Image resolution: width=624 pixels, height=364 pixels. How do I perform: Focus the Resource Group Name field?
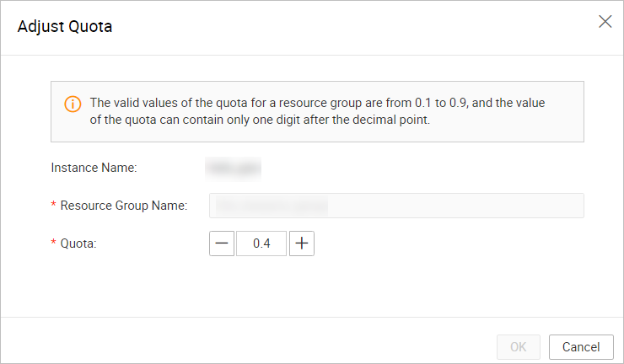click(396, 206)
